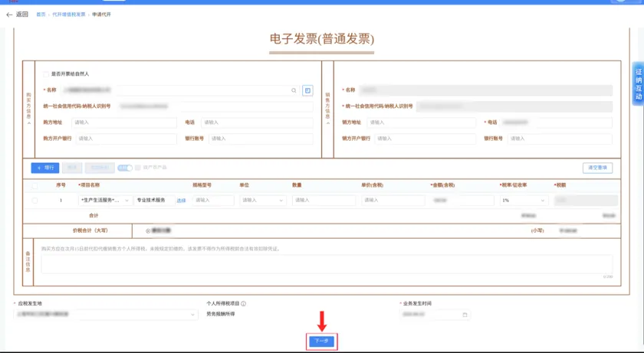Click the blue square icon beside buyer name

click(307, 90)
